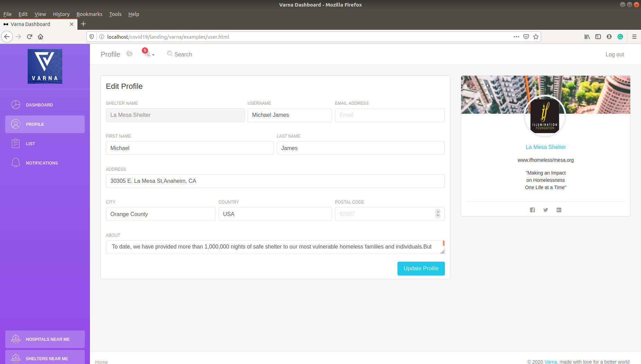The image size is (641, 364).
Task: Click the Illumination Foundation avatar
Action: pos(545,116)
